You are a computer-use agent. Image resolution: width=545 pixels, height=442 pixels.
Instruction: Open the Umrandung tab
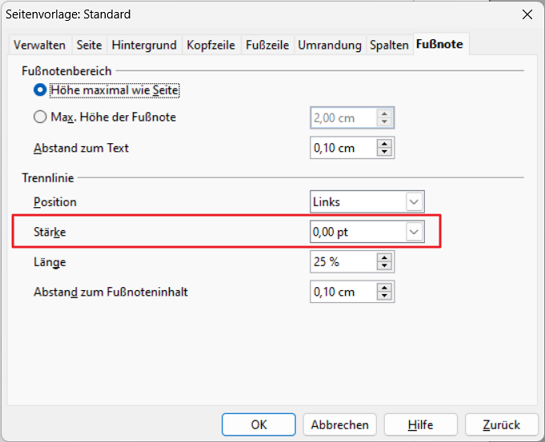[330, 45]
